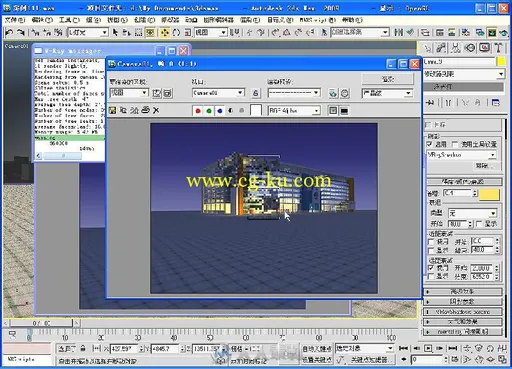This screenshot has height=369, width=512.
Task: Open the Utilities hammer panel tab
Action: (498, 48)
